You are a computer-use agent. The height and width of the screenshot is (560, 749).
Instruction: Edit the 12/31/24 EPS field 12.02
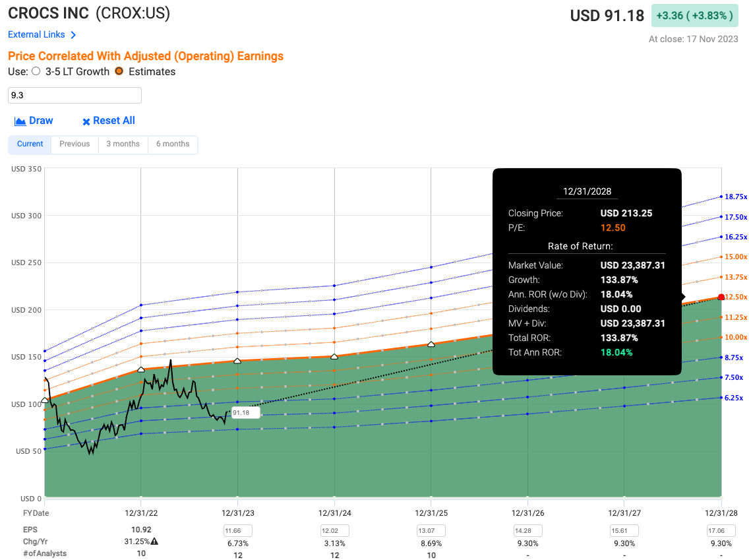click(x=335, y=530)
